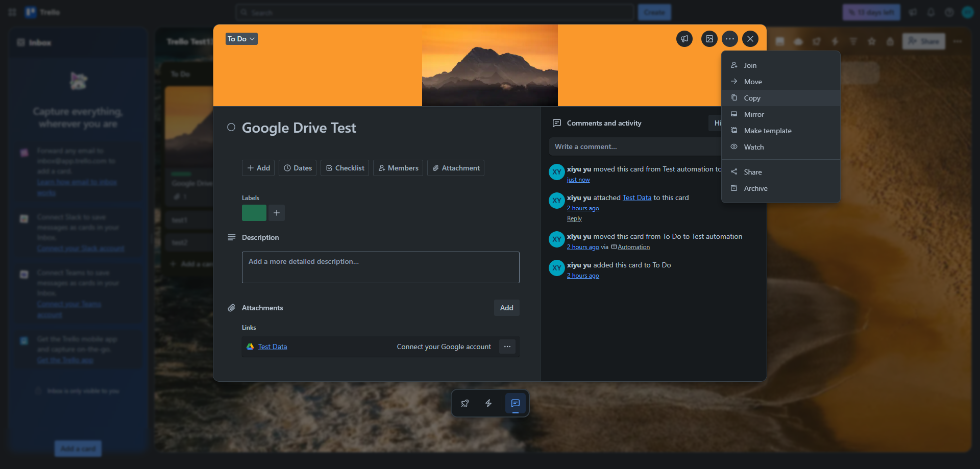Screen dimensions: 980x469
Task: Close the Google Drive Test card dialog
Action: pyautogui.click(x=750, y=39)
